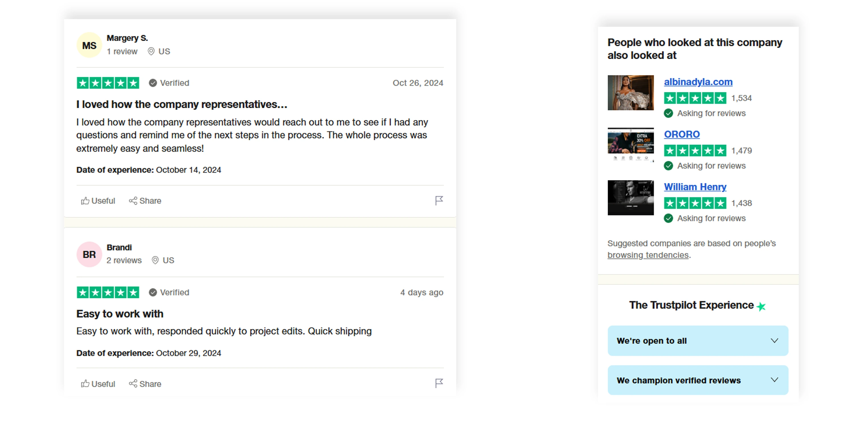Follow the browsing tendencies link
This screenshot has height=433, width=868.
[x=648, y=255]
